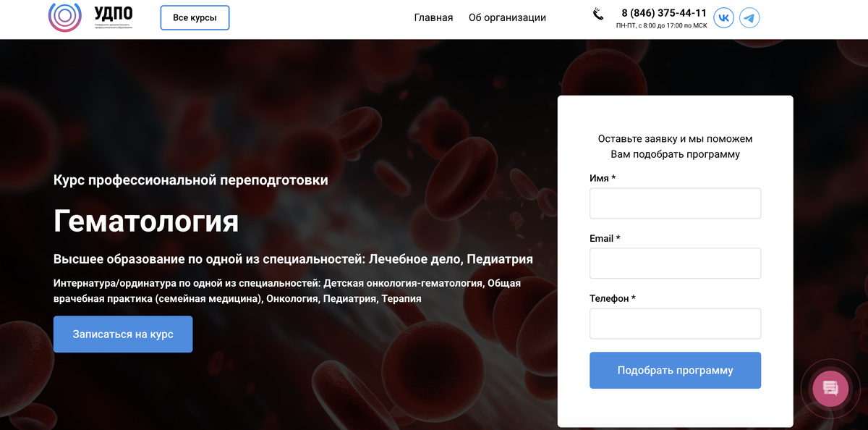This screenshot has width=868, height=430.
Task: Open the Главная menu item
Action: click(433, 17)
